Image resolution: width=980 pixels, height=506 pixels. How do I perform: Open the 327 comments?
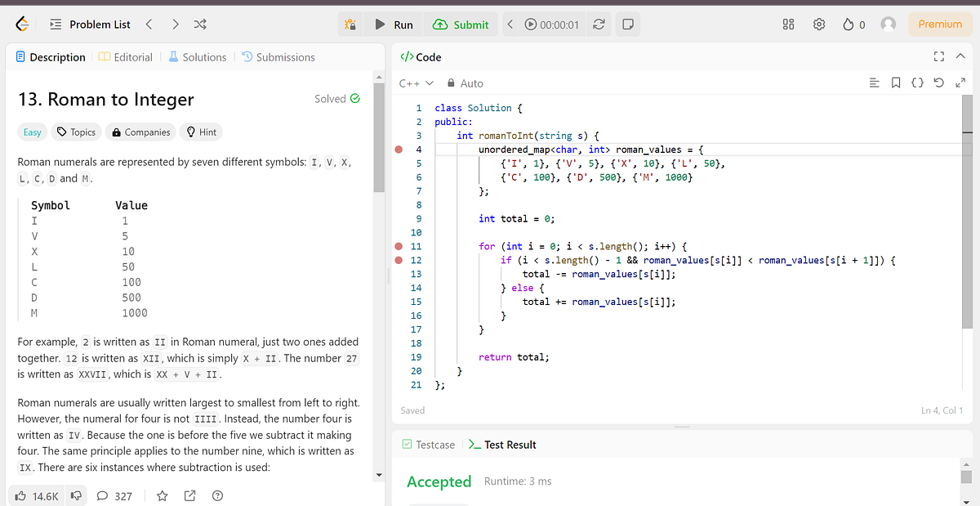(x=114, y=495)
